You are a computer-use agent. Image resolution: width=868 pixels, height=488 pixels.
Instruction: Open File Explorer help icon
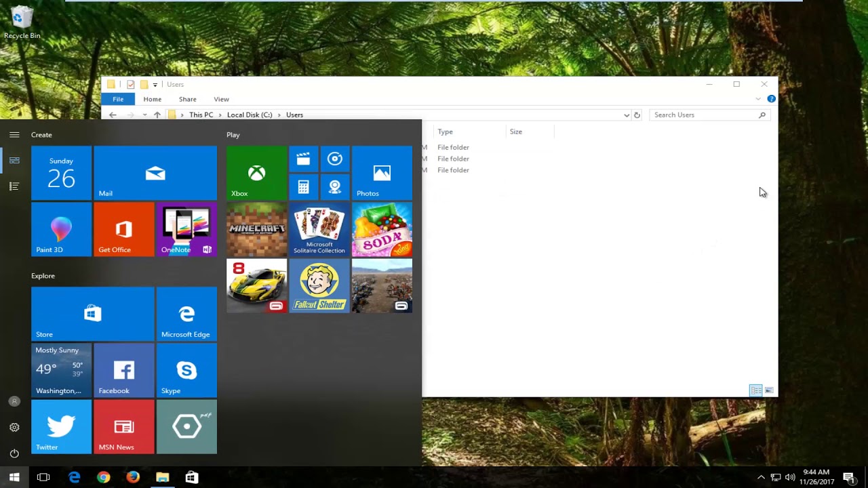click(771, 99)
